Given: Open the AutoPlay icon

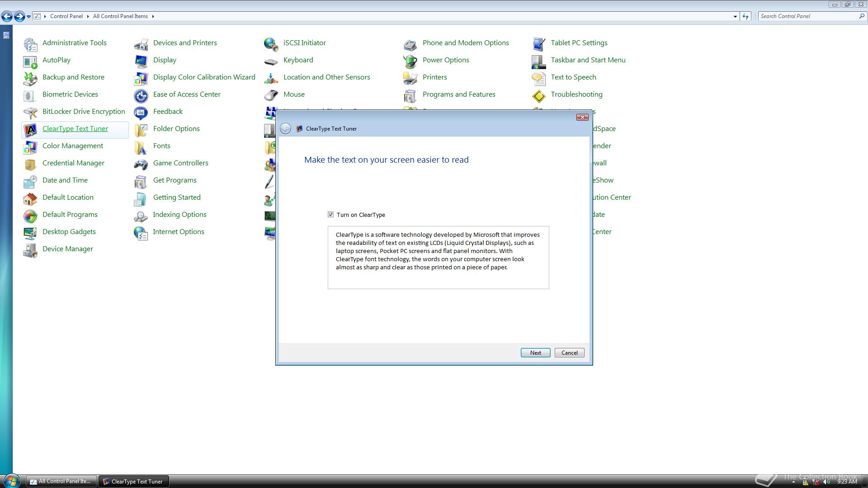Looking at the screenshot, I should pos(30,61).
